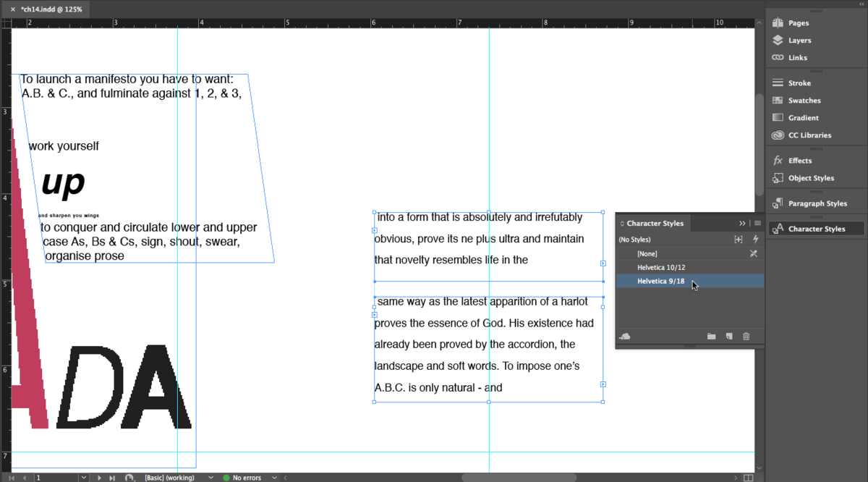Viewport: 868px width, 482px height.
Task: Open the Pages panel
Action: coord(798,23)
